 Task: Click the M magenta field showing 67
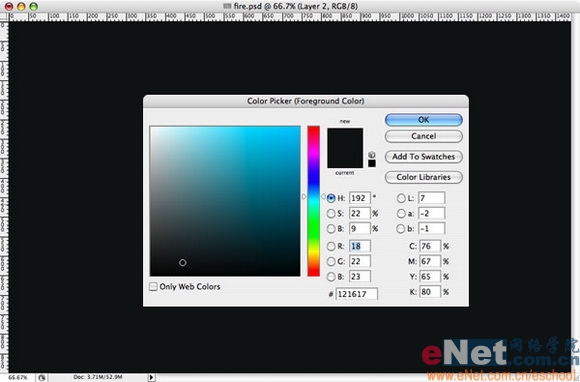point(430,261)
